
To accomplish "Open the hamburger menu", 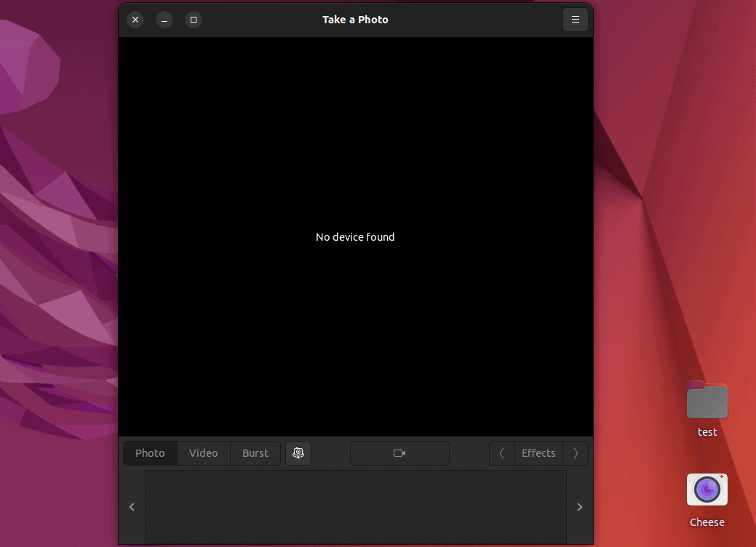I will (575, 20).
